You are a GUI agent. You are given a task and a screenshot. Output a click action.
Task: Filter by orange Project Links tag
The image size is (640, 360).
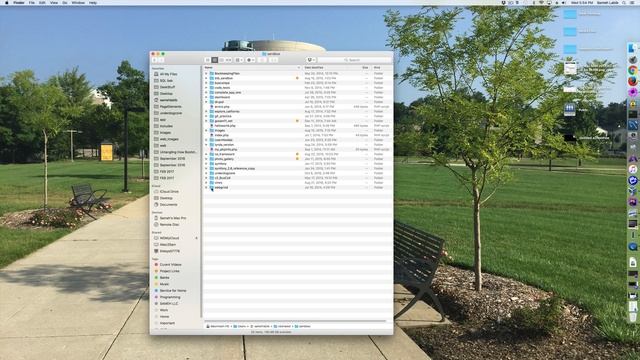coord(167,271)
